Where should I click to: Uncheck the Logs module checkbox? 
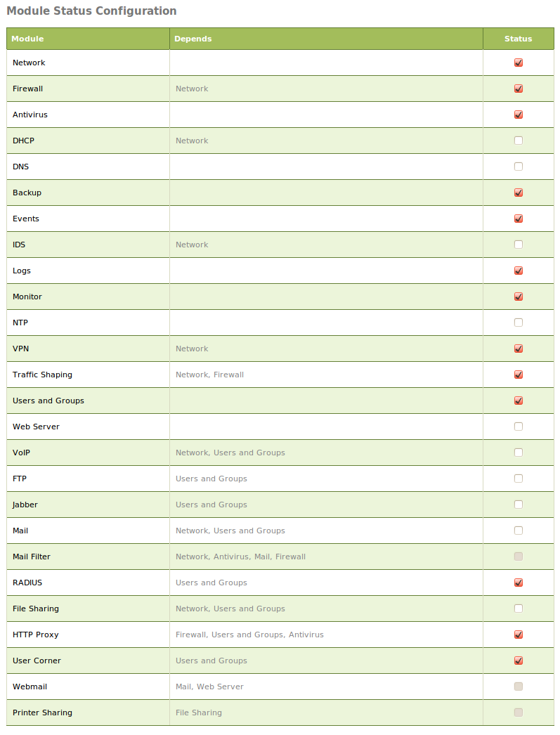[519, 271]
